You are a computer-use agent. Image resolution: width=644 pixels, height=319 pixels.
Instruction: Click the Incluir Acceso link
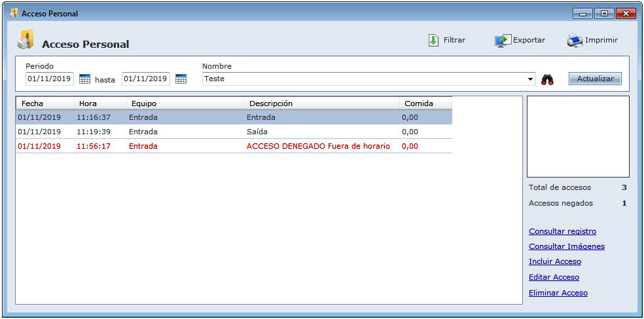tap(554, 261)
